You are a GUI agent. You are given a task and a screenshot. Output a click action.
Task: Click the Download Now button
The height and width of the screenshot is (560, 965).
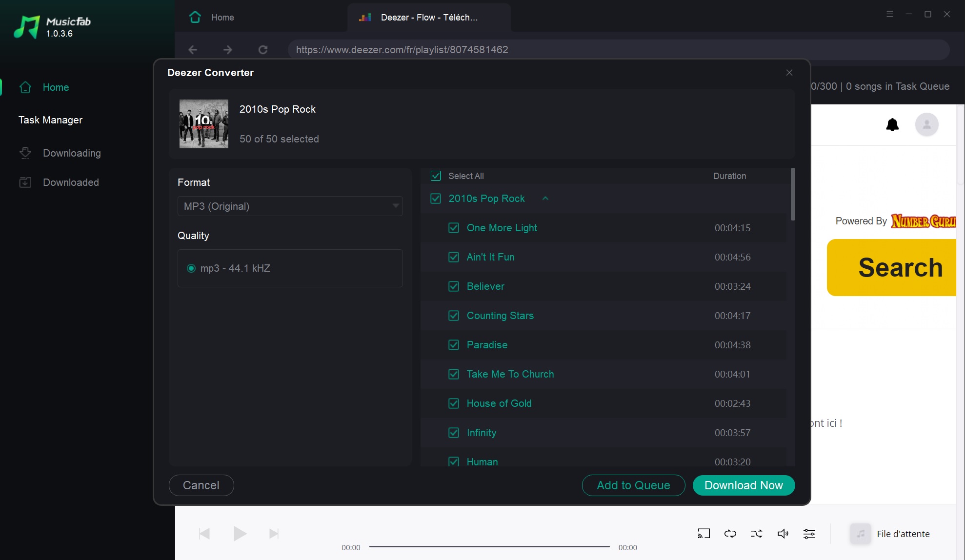pos(744,485)
